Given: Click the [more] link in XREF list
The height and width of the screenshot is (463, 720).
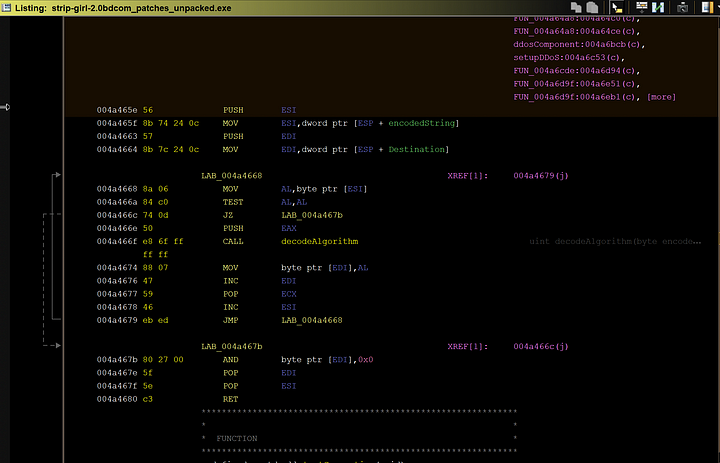Looking at the screenshot, I should point(661,97).
